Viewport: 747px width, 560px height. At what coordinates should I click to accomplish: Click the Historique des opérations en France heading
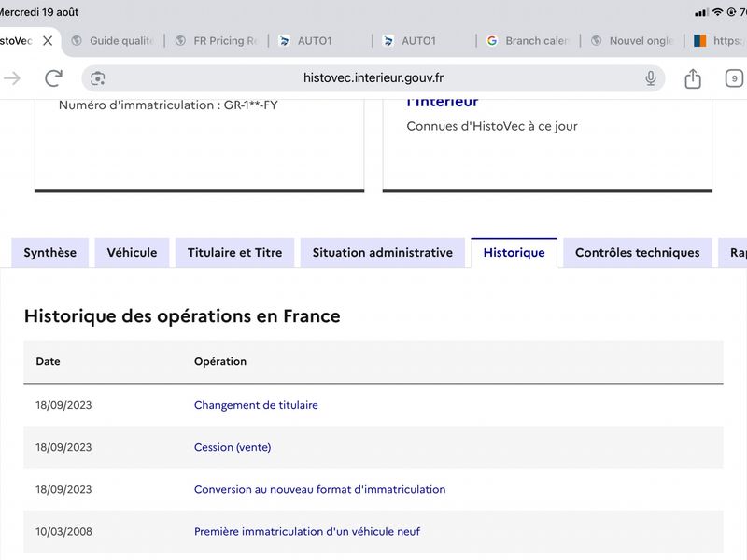(x=182, y=316)
